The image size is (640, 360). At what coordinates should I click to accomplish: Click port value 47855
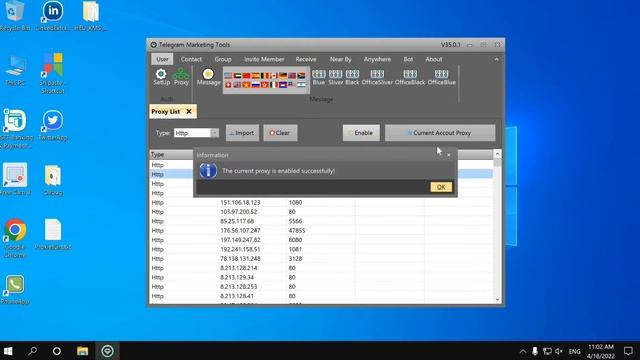(x=297, y=231)
